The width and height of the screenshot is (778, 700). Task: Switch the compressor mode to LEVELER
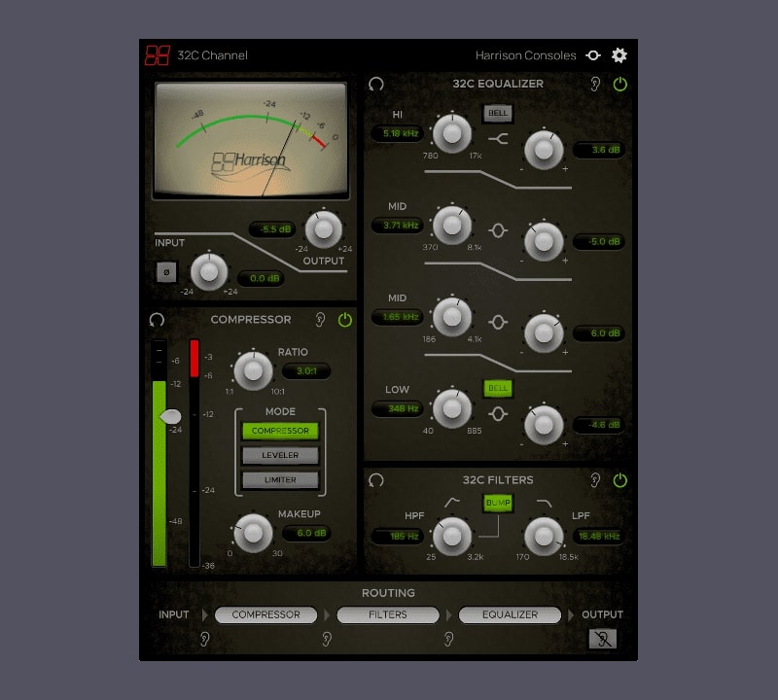[280, 454]
